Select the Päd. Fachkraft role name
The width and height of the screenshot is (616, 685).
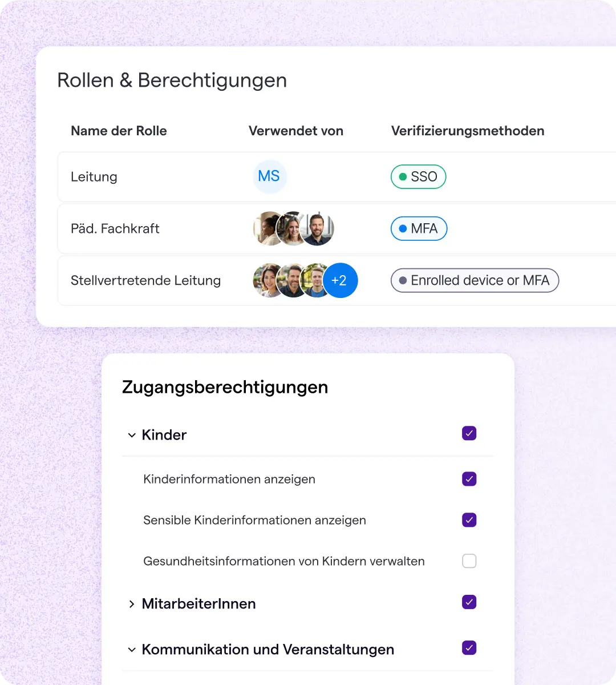[x=115, y=228]
